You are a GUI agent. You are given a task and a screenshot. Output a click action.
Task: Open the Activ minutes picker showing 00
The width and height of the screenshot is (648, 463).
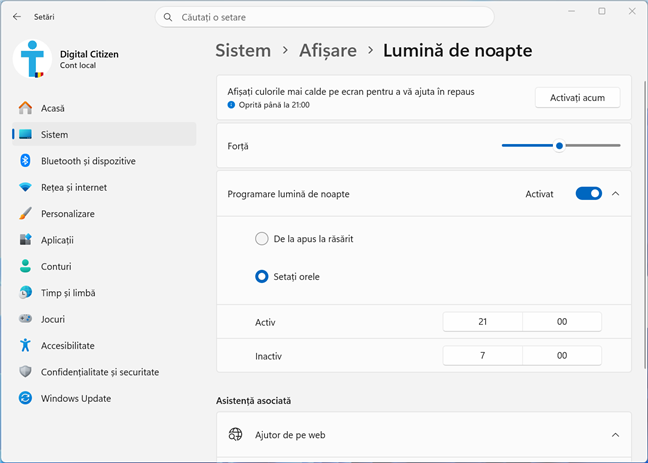coord(562,322)
